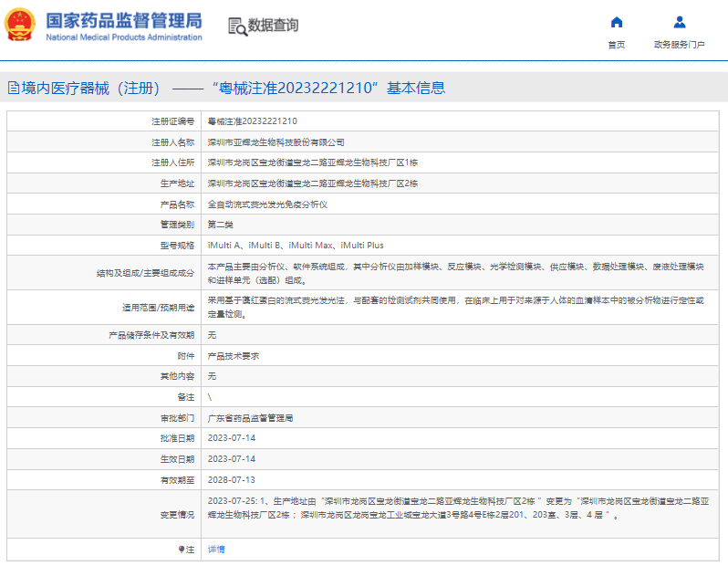728x566 pixels.
Task: Click the 有效期至 row label
Action: [x=177, y=480]
